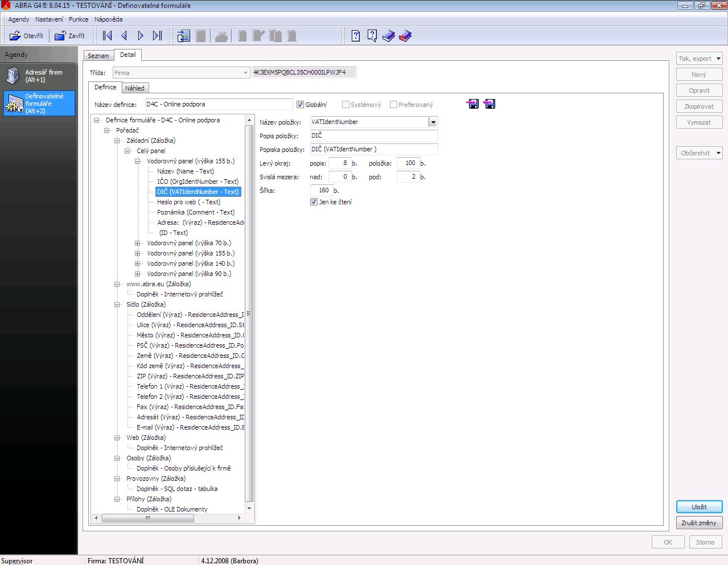Click the greyed copy-documents toolbar icon
728x565 pixels.
coord(275,36)
